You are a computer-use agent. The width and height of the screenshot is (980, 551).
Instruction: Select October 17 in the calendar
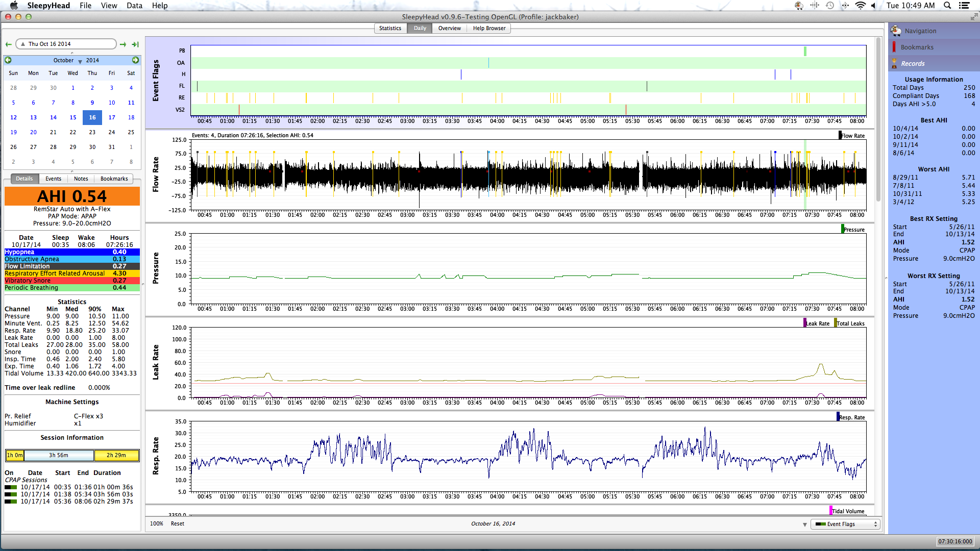112,117
